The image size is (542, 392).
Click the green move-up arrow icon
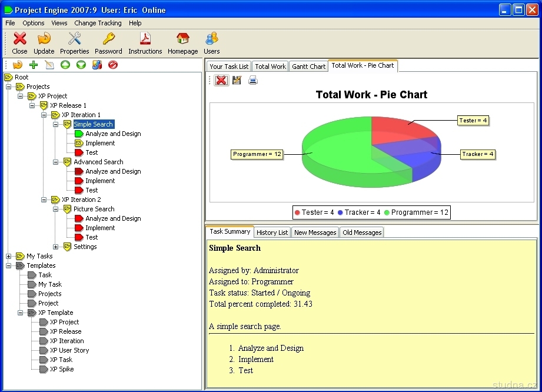[x=65, y=65]
